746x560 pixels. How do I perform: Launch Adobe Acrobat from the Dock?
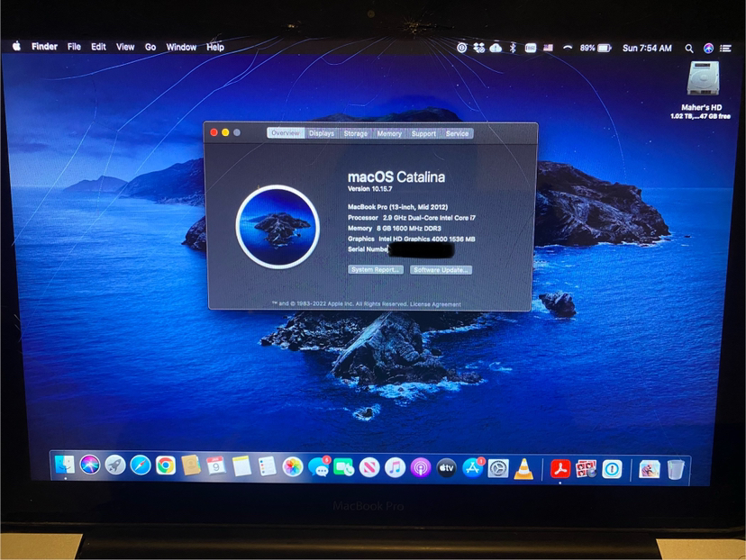coord(561,467)
